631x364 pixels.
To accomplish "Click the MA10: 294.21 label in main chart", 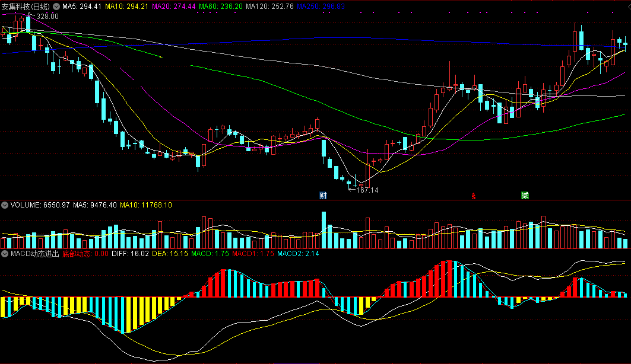I will point(126,7).
